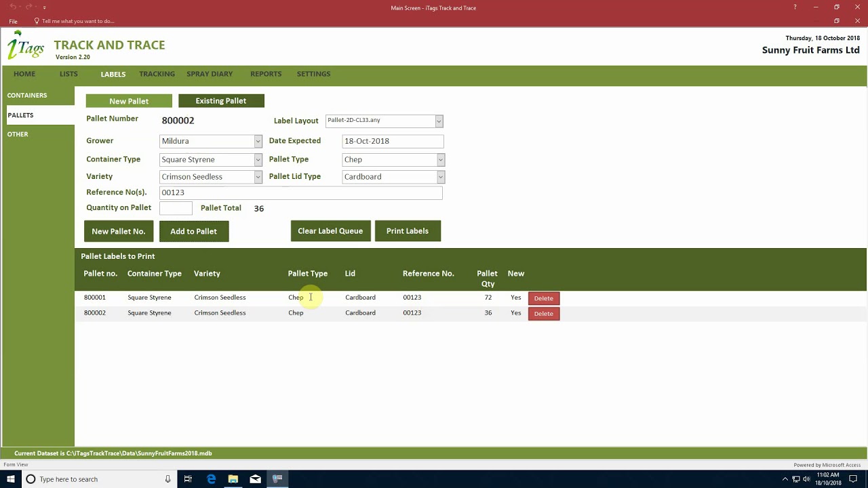
Task: Click the Current Dataset path in status bar
Action: point(113,453)
